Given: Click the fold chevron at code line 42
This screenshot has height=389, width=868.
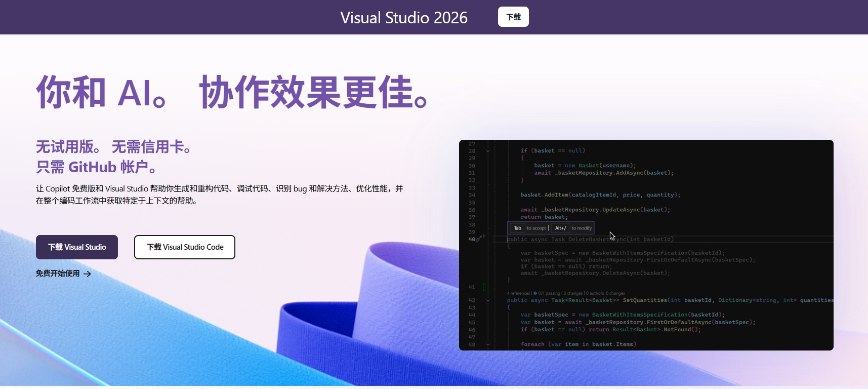Looking at the screenshot, I should 488,300.
